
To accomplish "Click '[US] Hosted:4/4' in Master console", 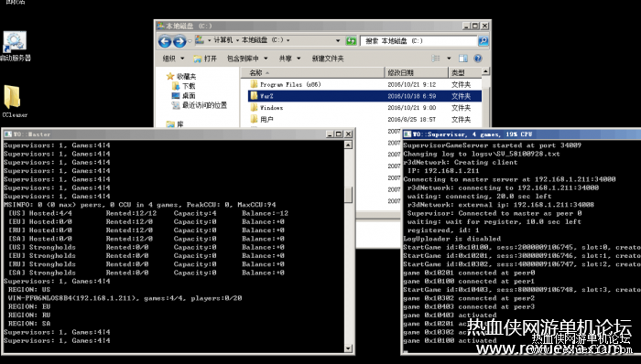I will pyautogui.click(x=40, y=213).
